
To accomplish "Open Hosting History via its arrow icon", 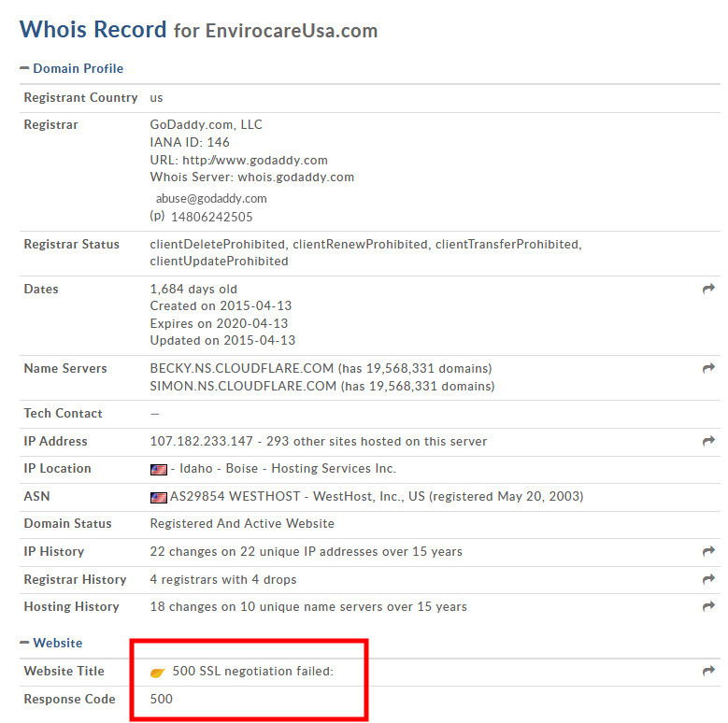I will pyautogui.click(x=707, y=607).
